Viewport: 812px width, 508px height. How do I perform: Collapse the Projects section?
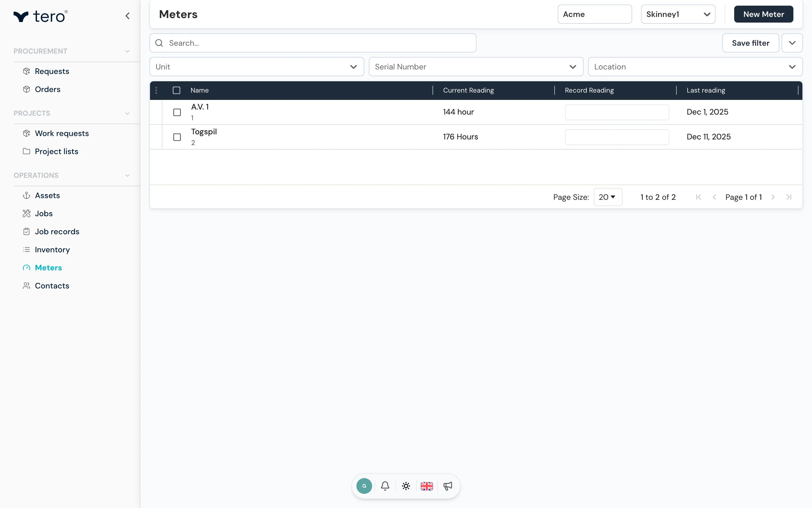[x=127, y=113]
